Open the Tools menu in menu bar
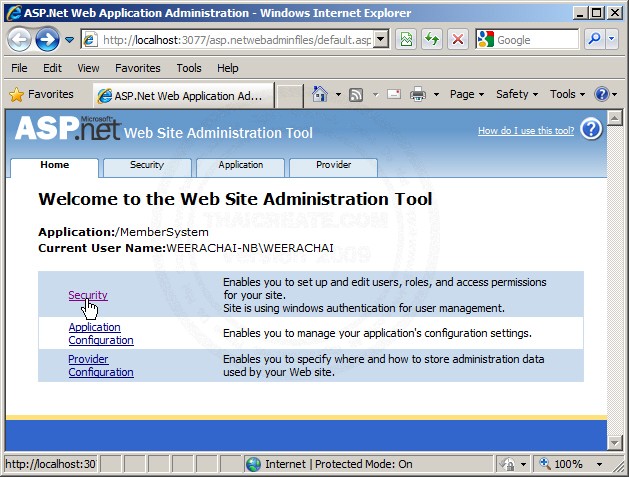Viewport: 629px width, 477px height. click(x=189, y=68)
